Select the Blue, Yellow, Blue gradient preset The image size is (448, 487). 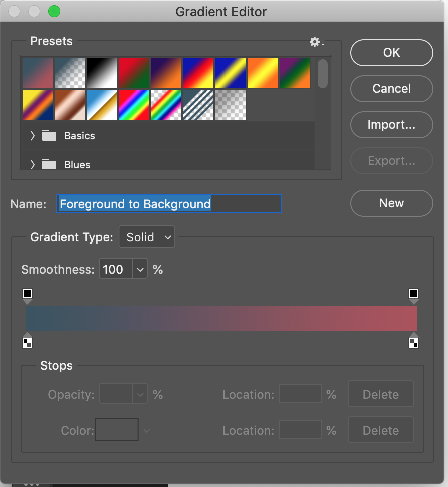[x=230, y=73]
